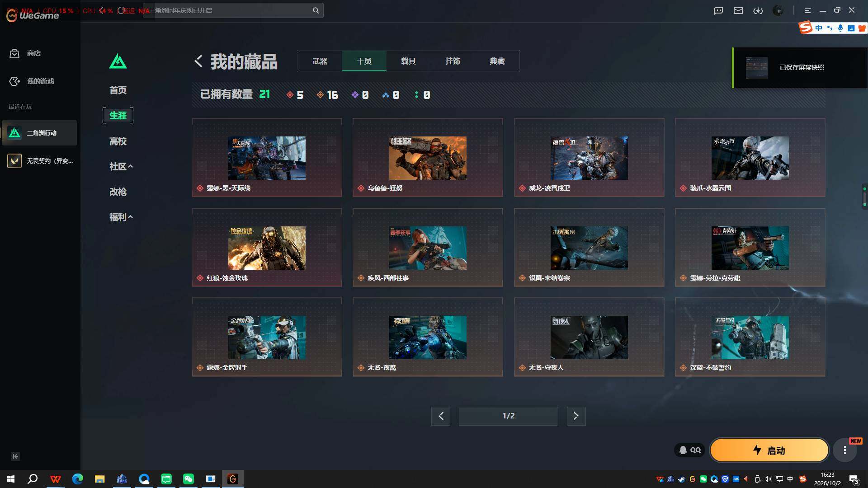Open the mail inbox icon

click(x=738, y=10)
